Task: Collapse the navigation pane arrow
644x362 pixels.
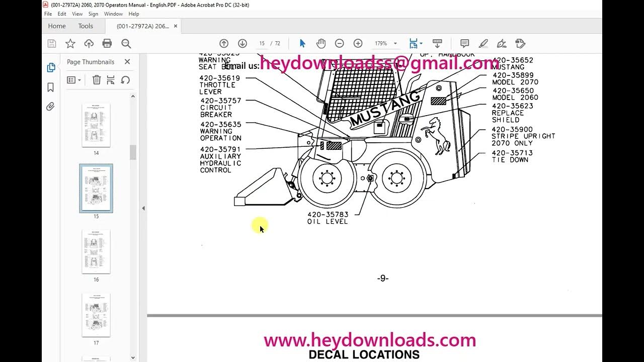Action: pyautogui.click(x=143, y=208)
